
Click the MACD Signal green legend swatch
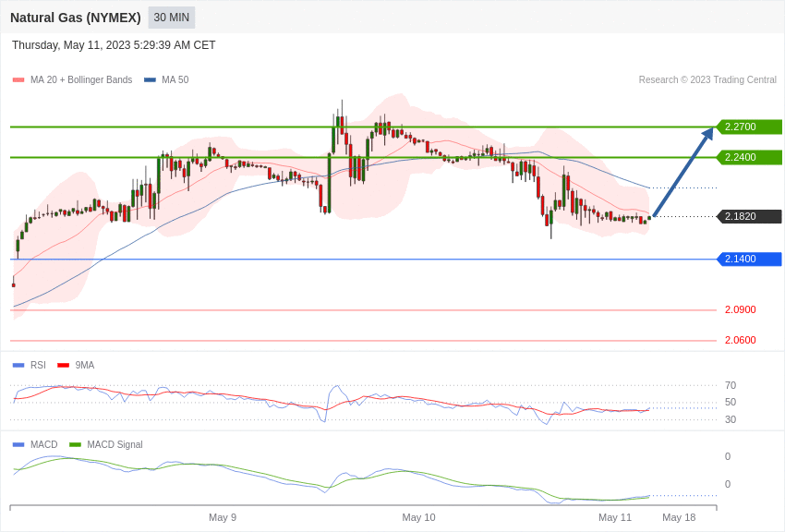click(75, 444)
